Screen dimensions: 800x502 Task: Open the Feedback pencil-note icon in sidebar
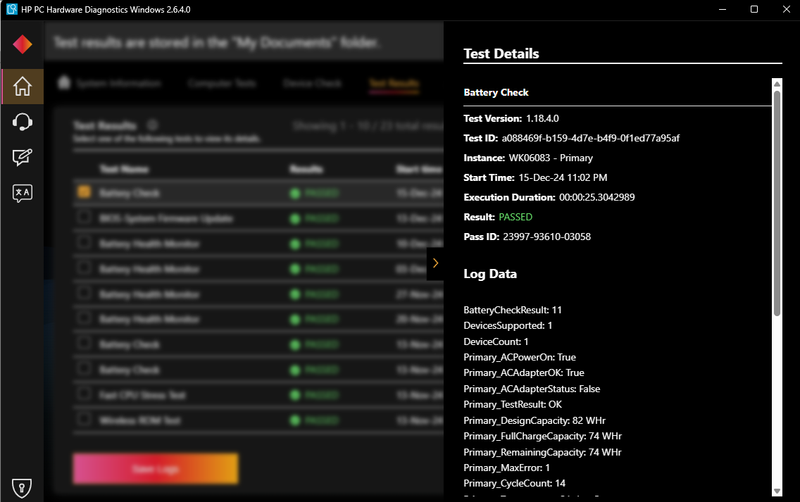point(22,158)
